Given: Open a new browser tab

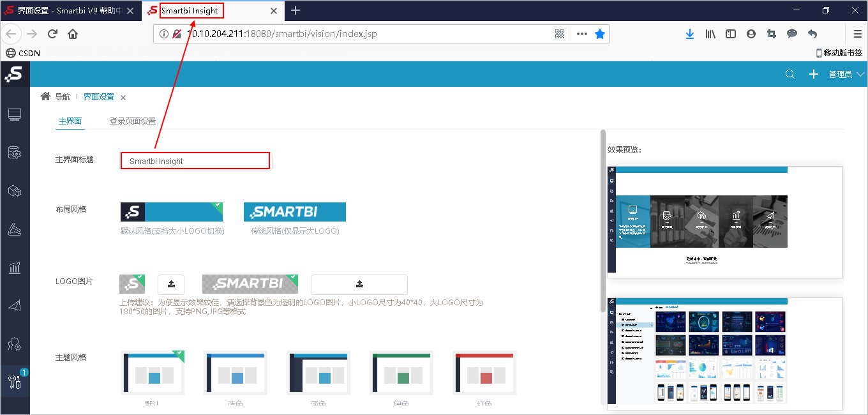Looking at the screenshot, I should coord(295,10).
